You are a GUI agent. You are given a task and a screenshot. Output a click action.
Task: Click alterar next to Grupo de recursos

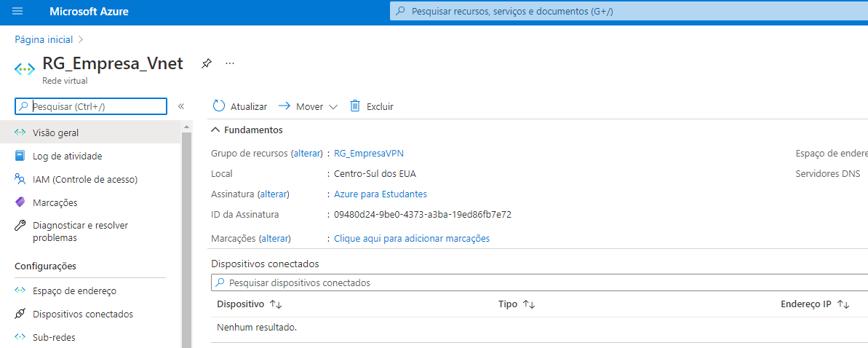coord(307,154)
